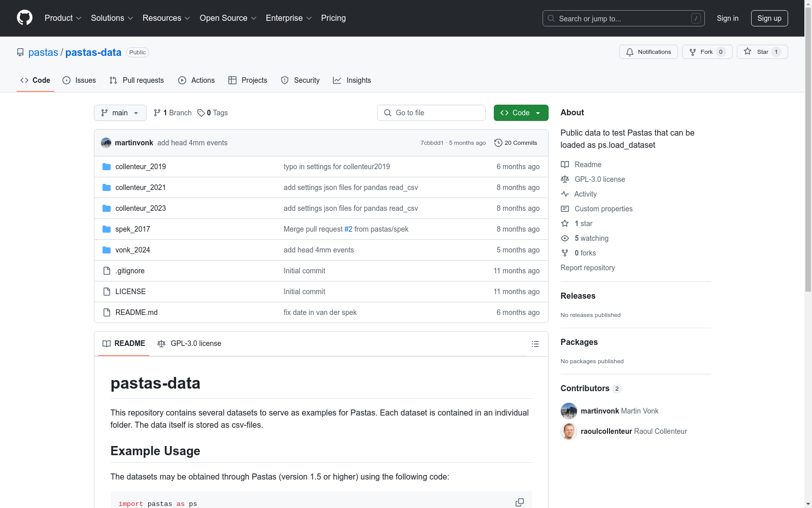Open the GitHub homepage logo

coord(24,18)
